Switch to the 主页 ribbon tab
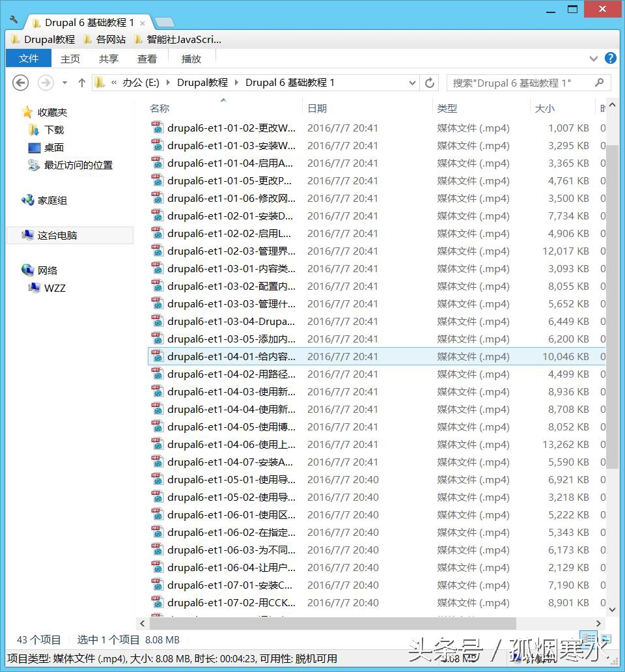This screenshot has height=672, width=625. (70, 59)
